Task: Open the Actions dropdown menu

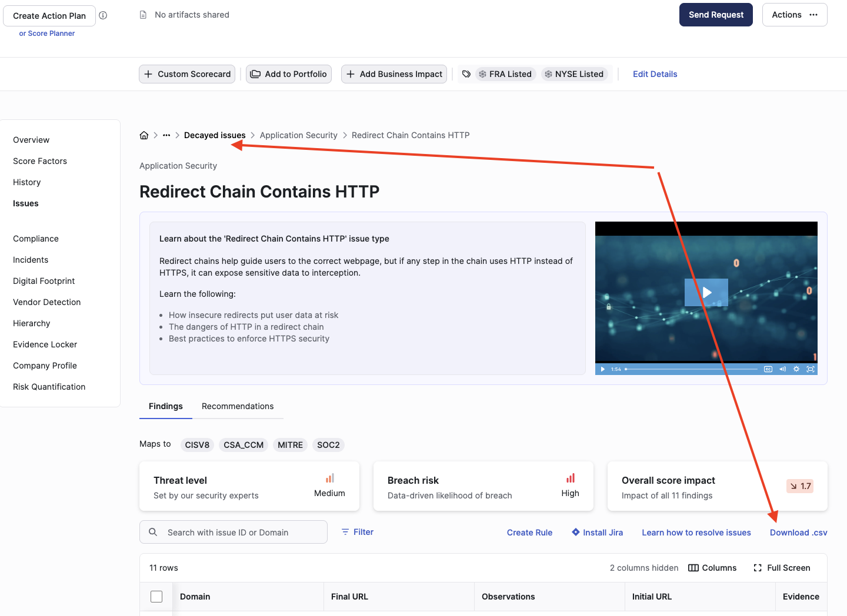Action: coord(795,15)
